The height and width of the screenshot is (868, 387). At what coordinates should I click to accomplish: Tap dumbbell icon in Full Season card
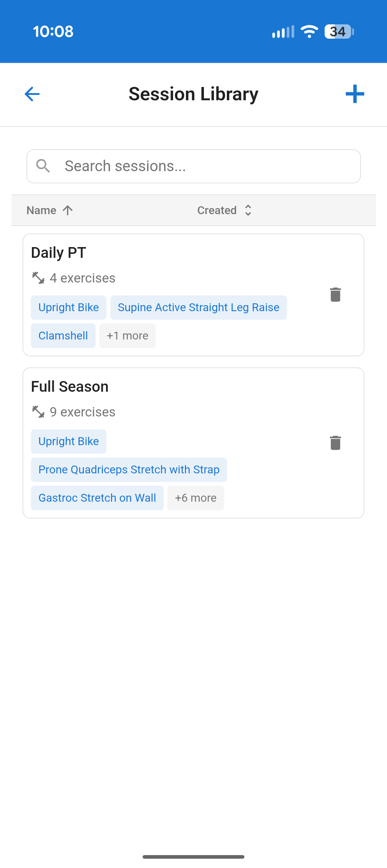[x=38, y=412]
